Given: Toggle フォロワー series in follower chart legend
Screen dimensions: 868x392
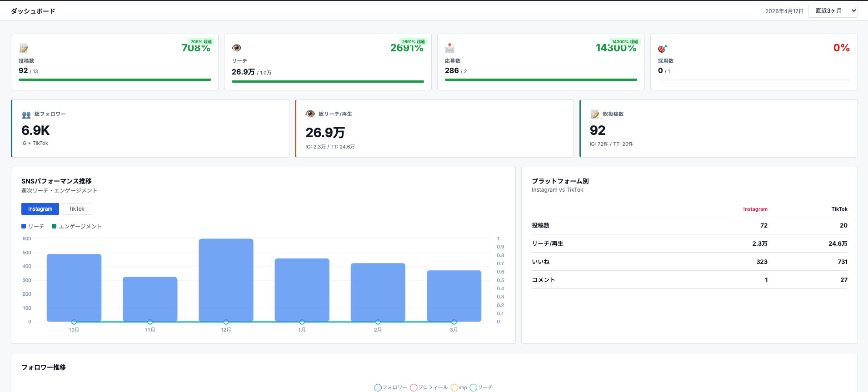Looking at the screenshot, I should click(x=391, y=387).
